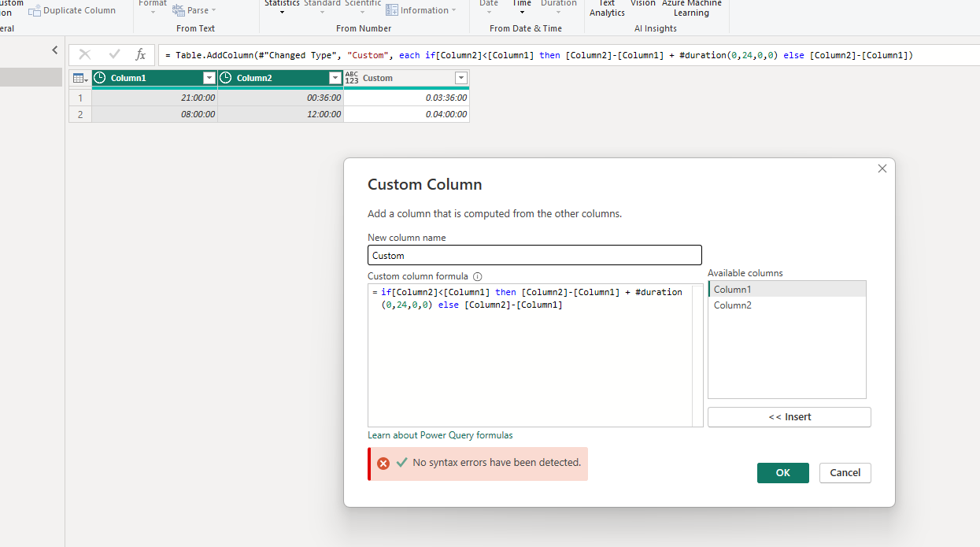Viewport: 980px width, 547px height.
Task: Click the red error icon in status
Action: [x=383, y=464]
